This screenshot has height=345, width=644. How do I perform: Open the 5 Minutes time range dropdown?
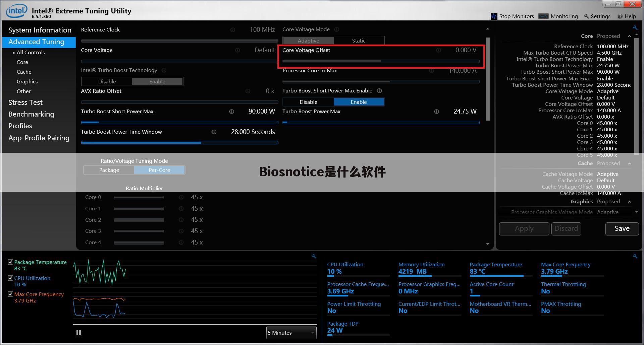(291, 333)
